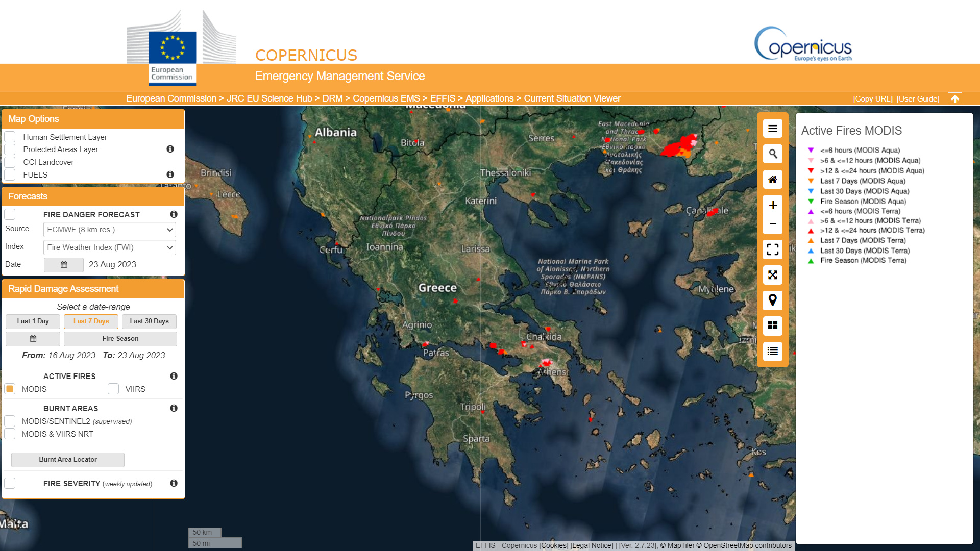Click Fire Season MODIS Aqua legend swatch
The image size is (980, 551).
pyautogui.click(x=811, y=201)
